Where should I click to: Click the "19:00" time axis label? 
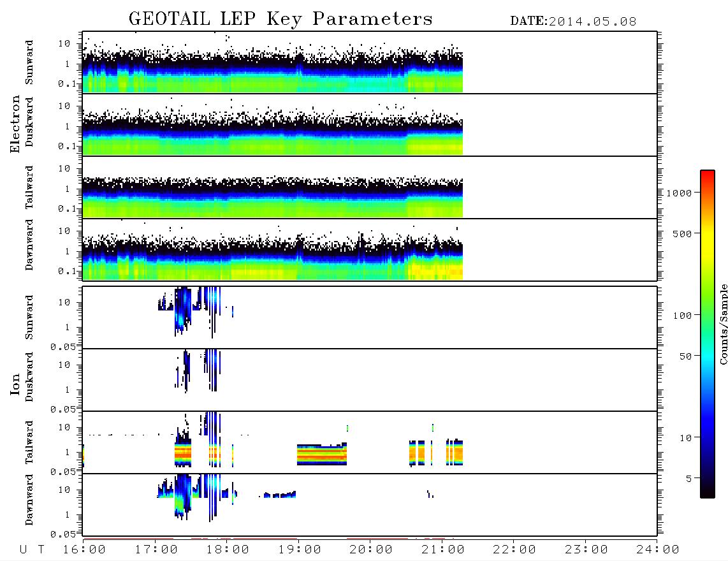click(300, 550)
